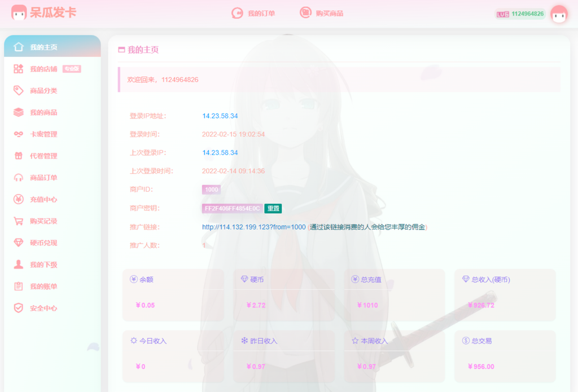
Task: Click the 我的账单 clipboard icon
Action: click(19, 287)
